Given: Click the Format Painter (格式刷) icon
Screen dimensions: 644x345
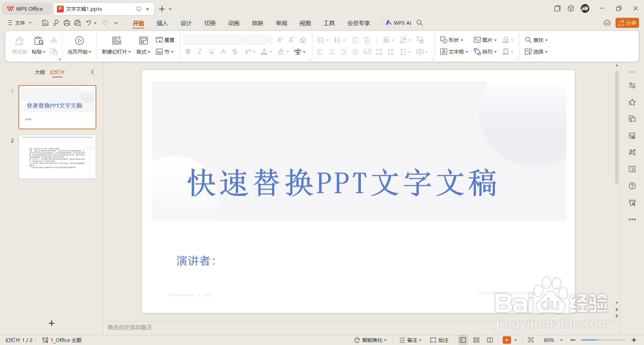Looking at the screenshot, I should 19,45.
